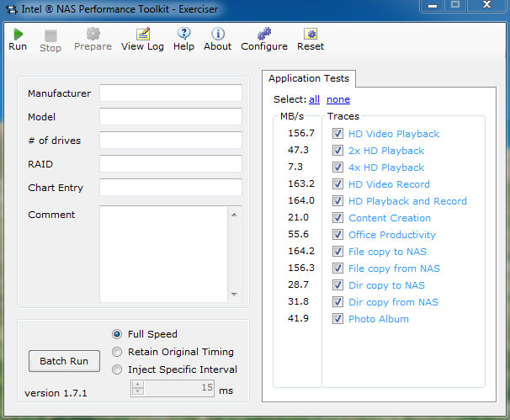Click the Manufacturer text field
The image size is (510, 420).
tap(170, 93)
